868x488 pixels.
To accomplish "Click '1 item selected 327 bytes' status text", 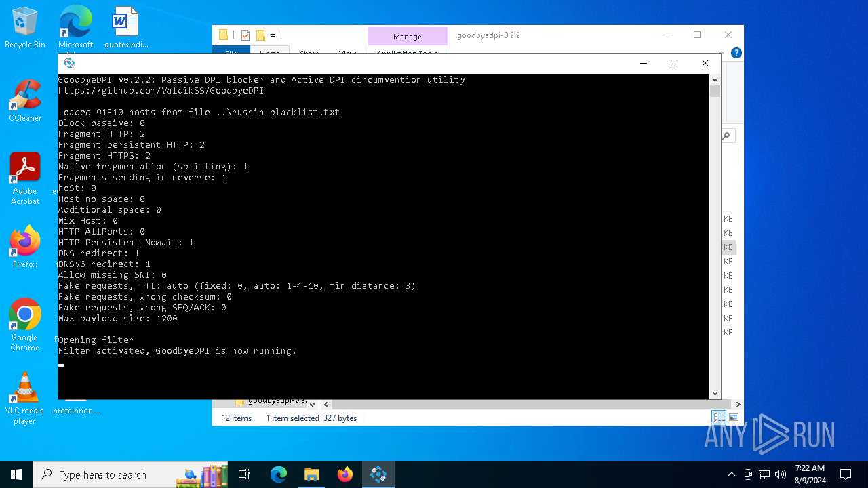I will click(x=311, y=418).
